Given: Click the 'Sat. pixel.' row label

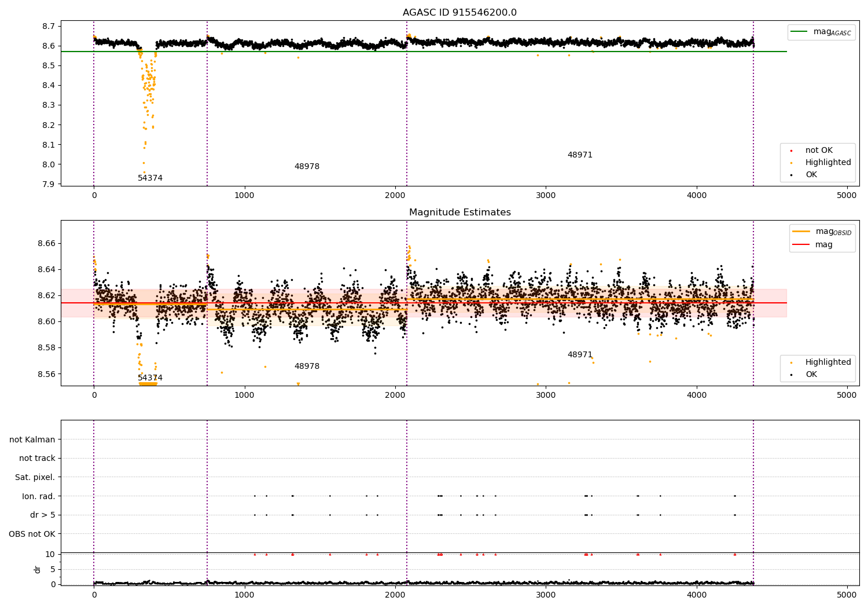Looking at the screenshot, I should coord(35,478).
